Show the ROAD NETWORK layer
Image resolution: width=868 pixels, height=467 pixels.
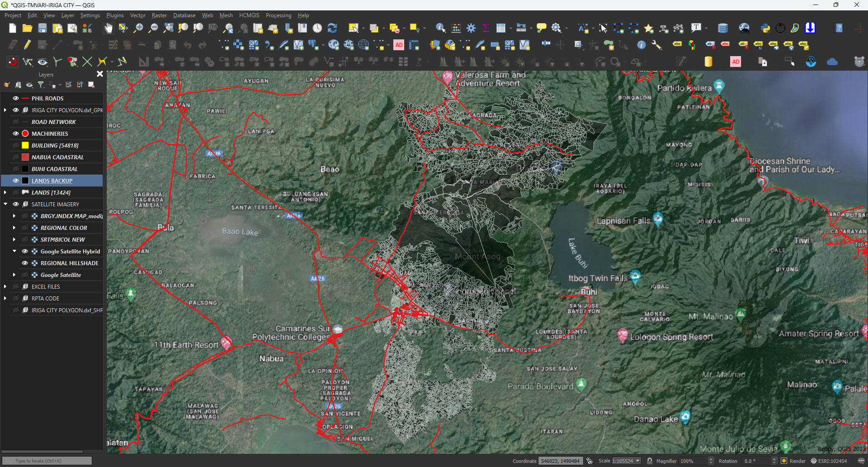pos(16,121)
